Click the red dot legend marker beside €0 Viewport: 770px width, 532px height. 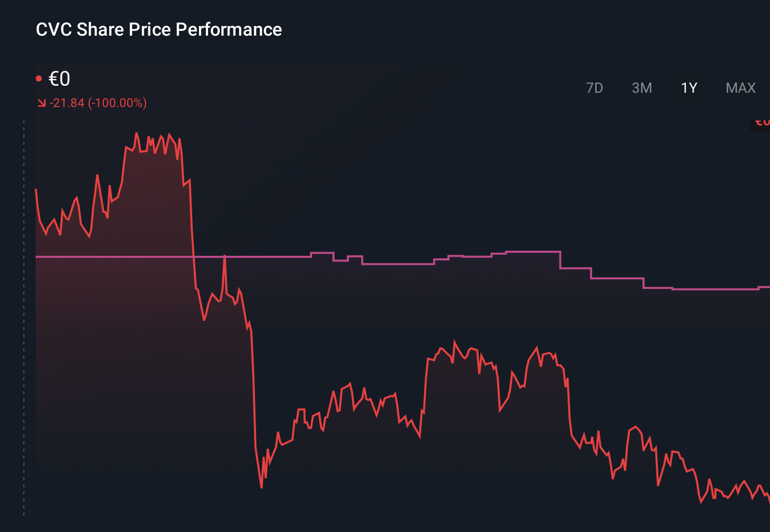(40, 77)
